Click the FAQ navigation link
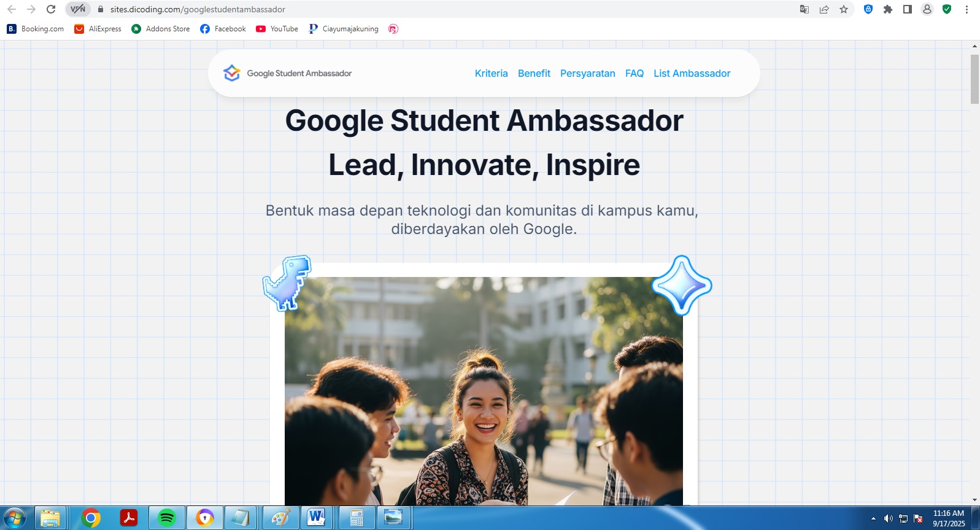The height and width of the screenshot is (530, 980). pyautogui.click(x=634, y=73)
